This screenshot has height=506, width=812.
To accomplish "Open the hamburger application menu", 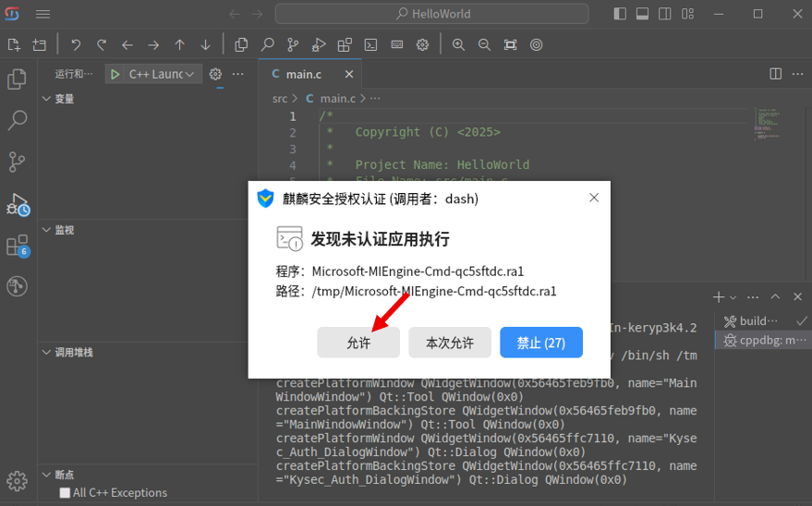I will [x=43, y=14].
